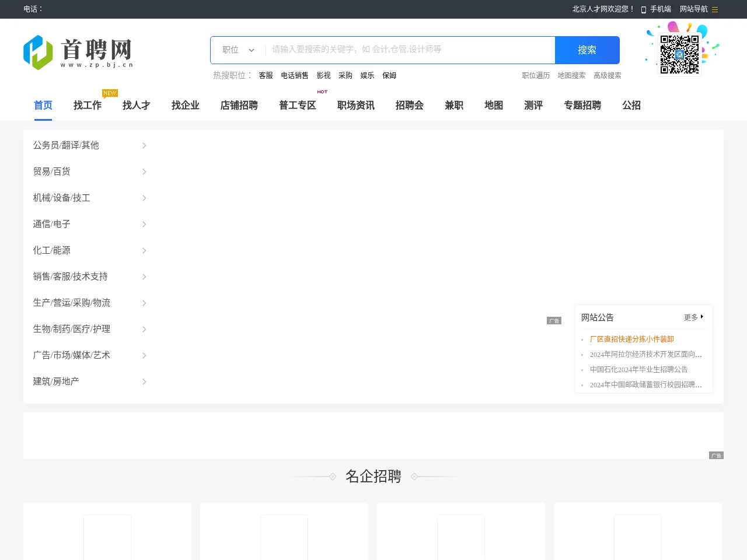
Task: Click the 保姆 hot search link
Action: (x=389, y=76)
